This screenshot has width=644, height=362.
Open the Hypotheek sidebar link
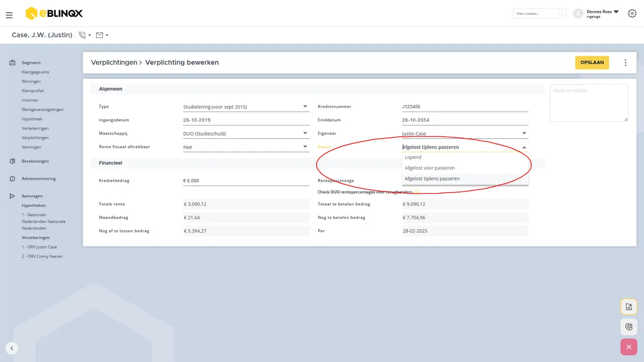pos(32,119)
